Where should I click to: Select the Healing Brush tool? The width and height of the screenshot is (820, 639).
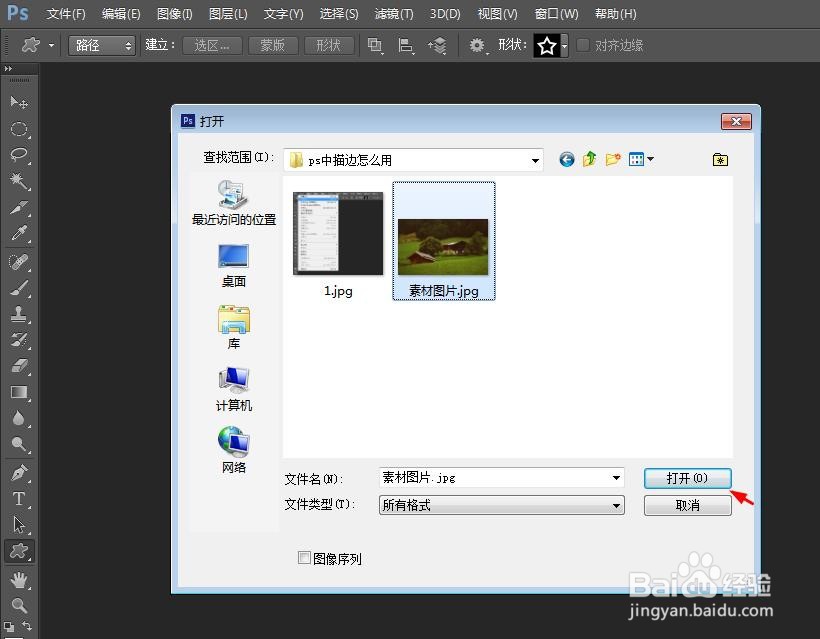[x=19, y=261]
